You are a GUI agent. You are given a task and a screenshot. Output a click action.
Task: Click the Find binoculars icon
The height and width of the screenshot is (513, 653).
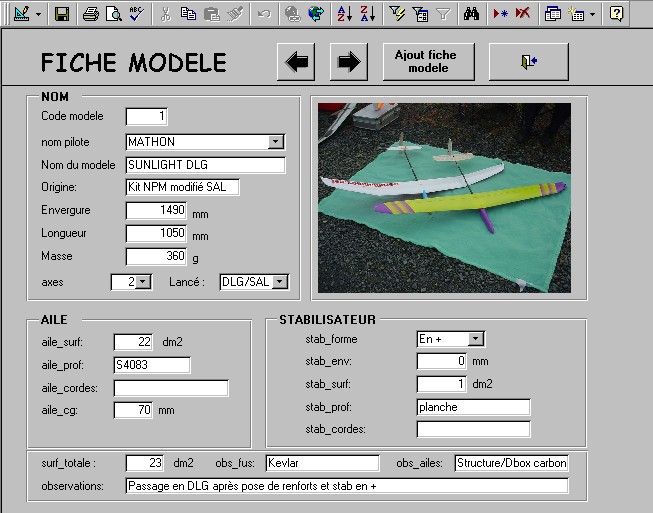[471, 14]
